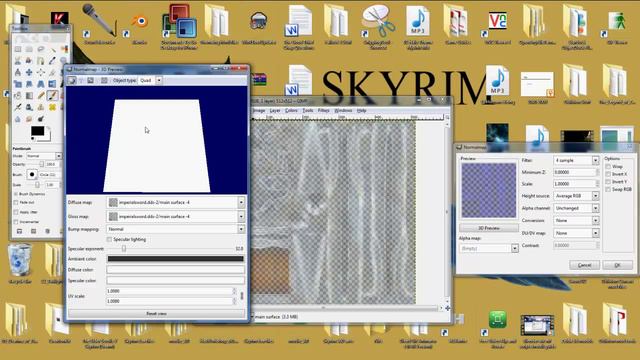Open Colors menu in GIMP window
This screenshot has height=360, width=640.
tap(291, 111)
